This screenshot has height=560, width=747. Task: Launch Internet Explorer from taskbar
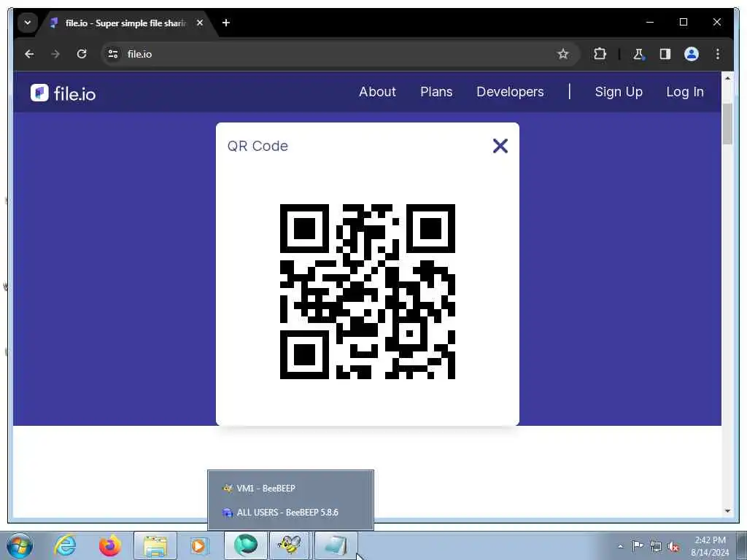pos(65,545)
